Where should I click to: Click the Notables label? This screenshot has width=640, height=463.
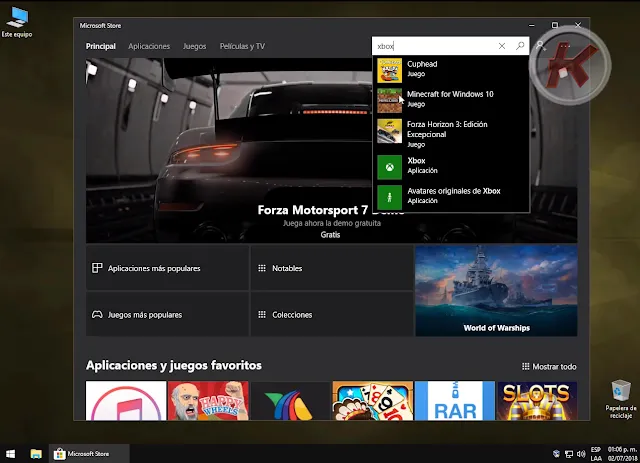coord(287,268)
